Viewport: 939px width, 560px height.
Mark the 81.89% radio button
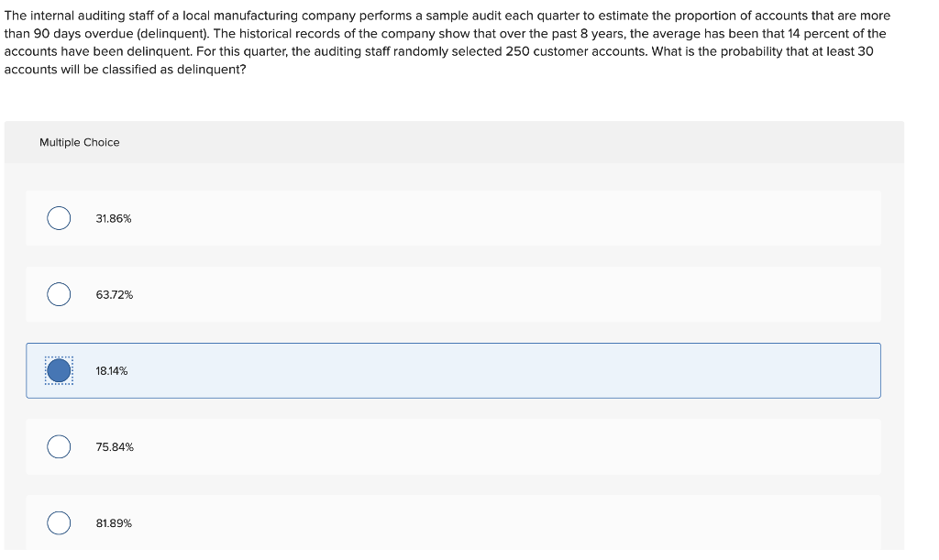click(59, 523)
